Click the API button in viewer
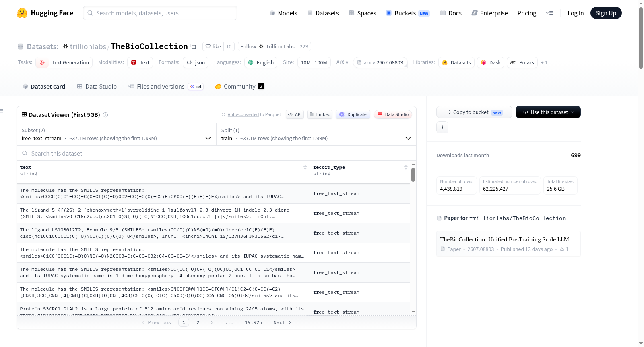644x347 pixels. click(295, 114)
